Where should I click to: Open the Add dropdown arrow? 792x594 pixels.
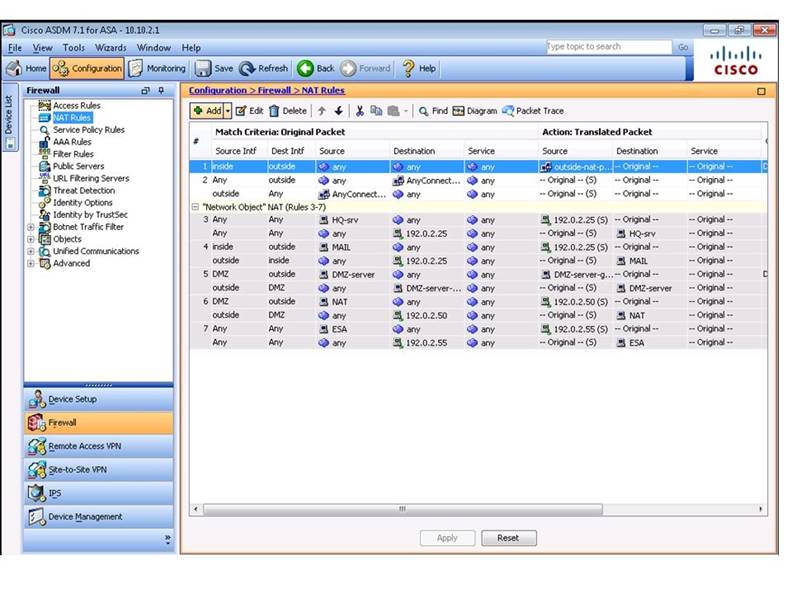228,111
